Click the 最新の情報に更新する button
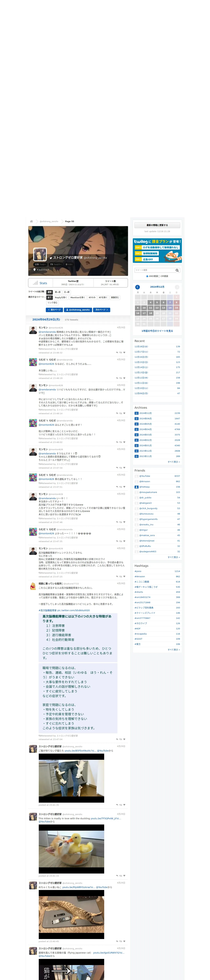Image resolution: width=210 pixels, height=980 pixels. tap(157, 225)
